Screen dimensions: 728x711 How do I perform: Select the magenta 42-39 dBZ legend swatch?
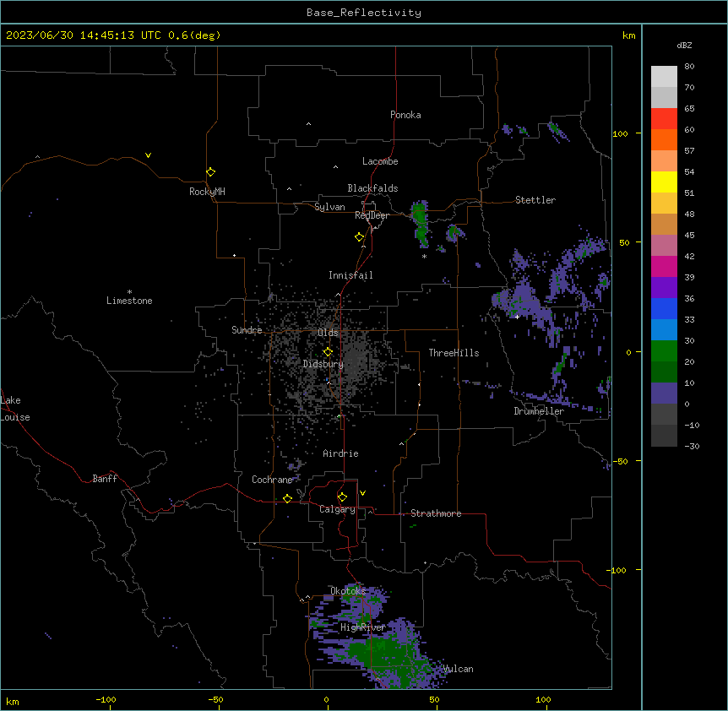point(664,266)
